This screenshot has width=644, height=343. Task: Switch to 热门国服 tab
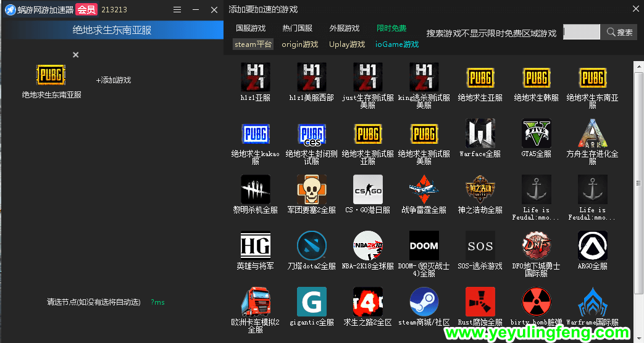coord(298,28)
